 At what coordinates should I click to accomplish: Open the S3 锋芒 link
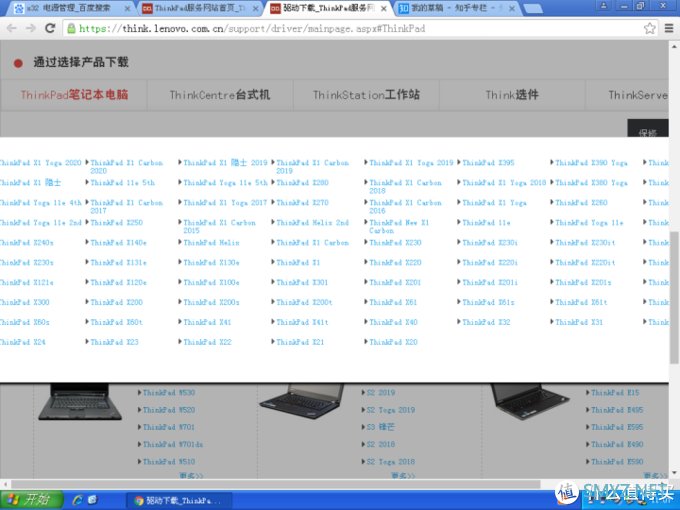point(380,427)
